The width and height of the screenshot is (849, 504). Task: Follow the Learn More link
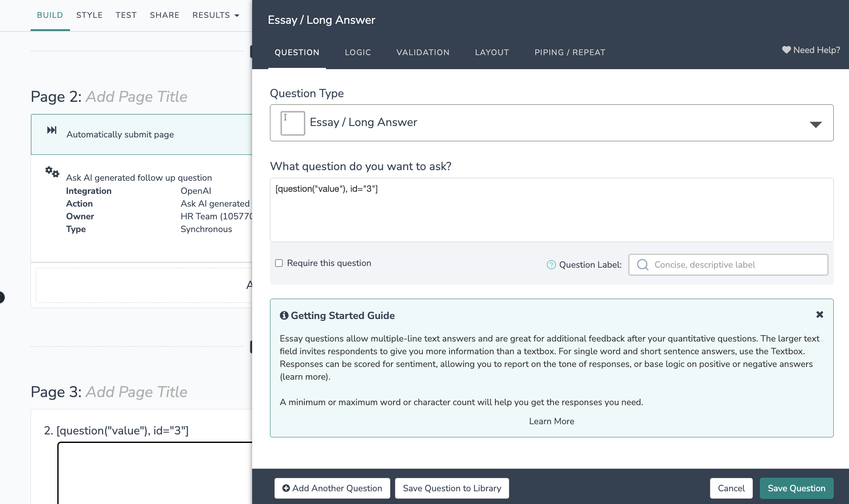pos(551,421)
